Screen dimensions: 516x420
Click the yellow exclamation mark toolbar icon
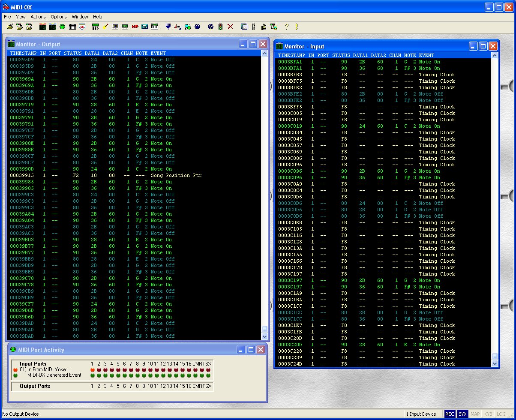pos(296,27)
